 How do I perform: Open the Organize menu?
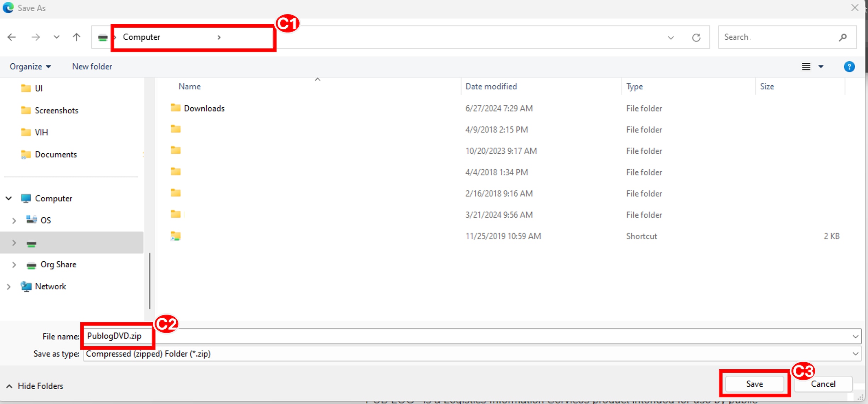click(30, 67)
